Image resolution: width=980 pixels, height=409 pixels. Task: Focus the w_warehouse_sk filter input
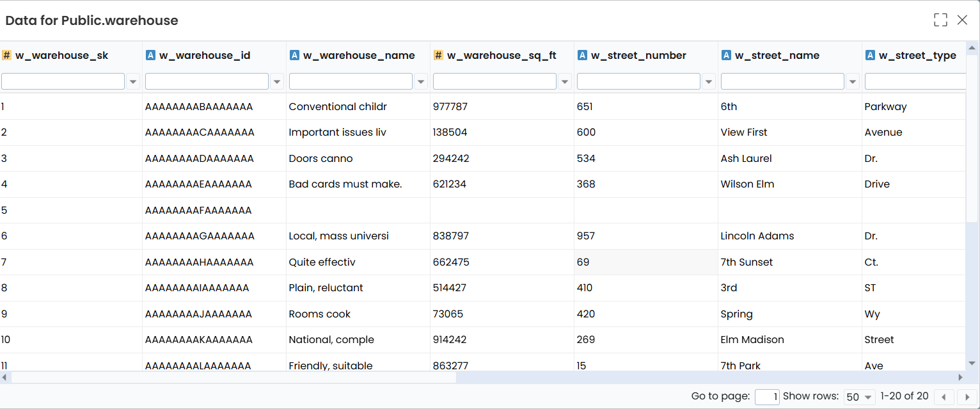[x=63, y=81]
